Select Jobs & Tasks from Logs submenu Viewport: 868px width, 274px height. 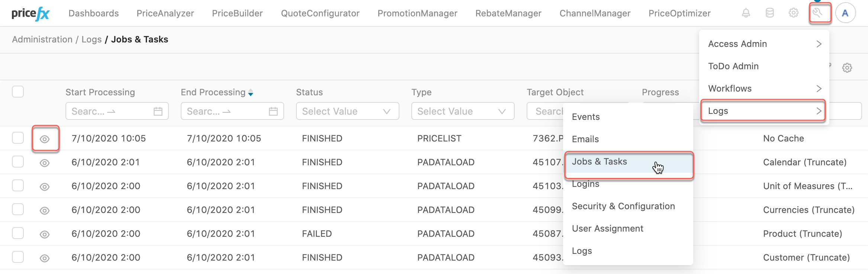click(599, 162)
